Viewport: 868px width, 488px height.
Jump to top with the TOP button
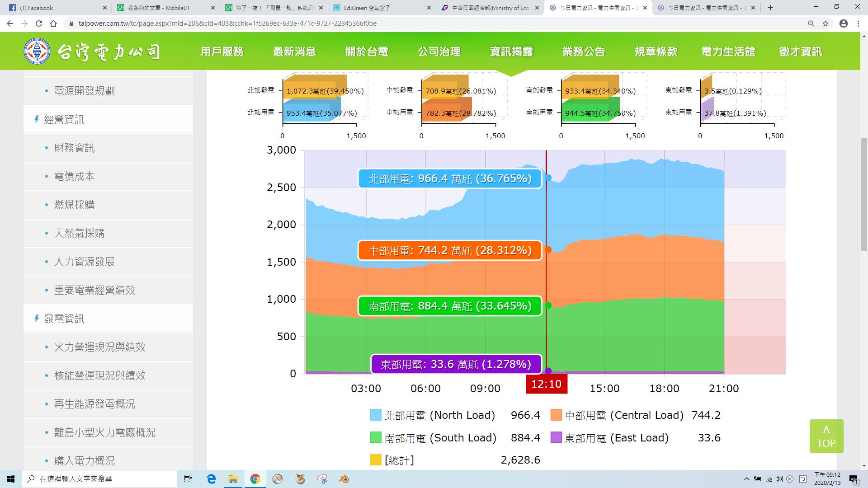point(826,436)
